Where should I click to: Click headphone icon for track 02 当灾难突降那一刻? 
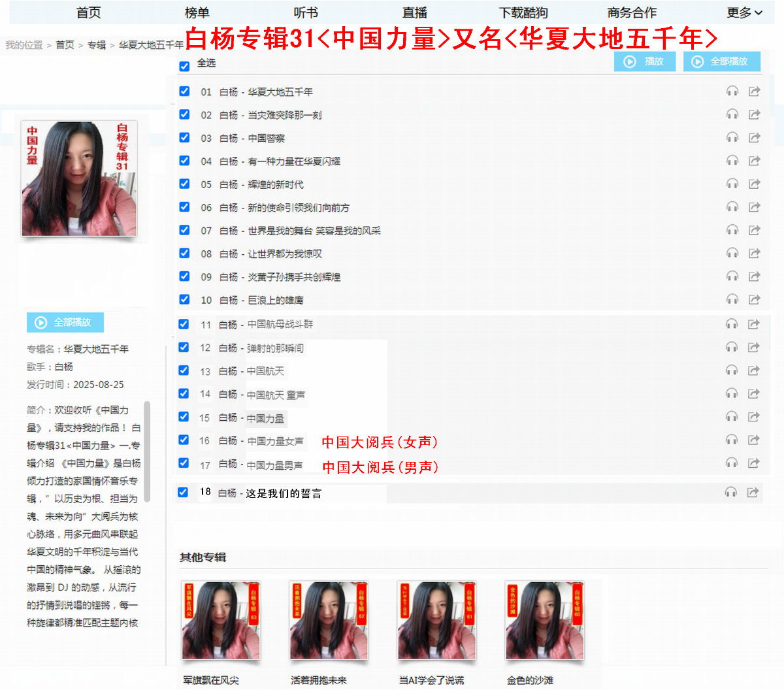coord(732,114)
